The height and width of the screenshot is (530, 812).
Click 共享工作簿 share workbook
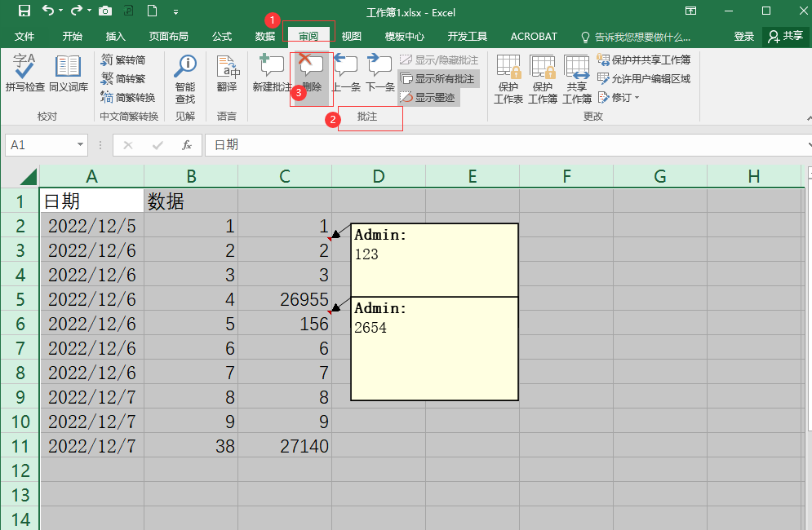pyautogui.click(x=576, y=79)
